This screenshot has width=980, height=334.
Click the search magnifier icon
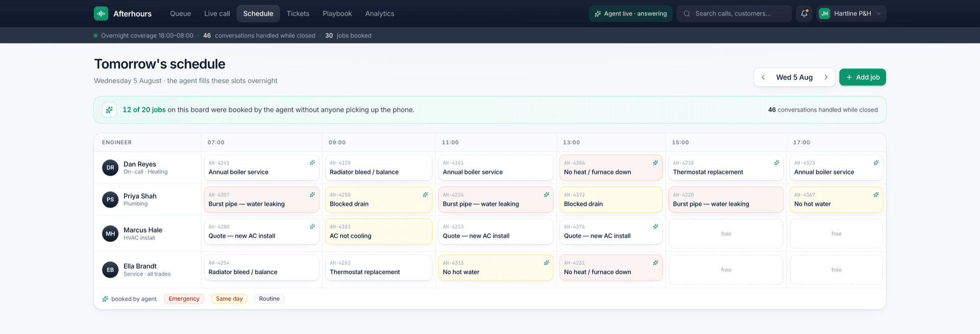(x=687, y=14)
